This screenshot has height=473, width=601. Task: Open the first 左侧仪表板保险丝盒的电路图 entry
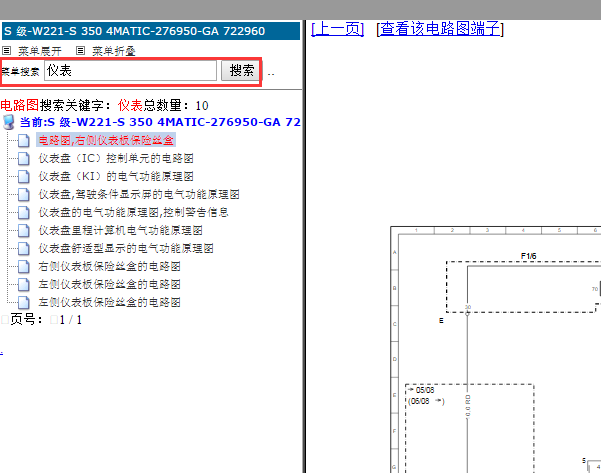tap(109, 284)
